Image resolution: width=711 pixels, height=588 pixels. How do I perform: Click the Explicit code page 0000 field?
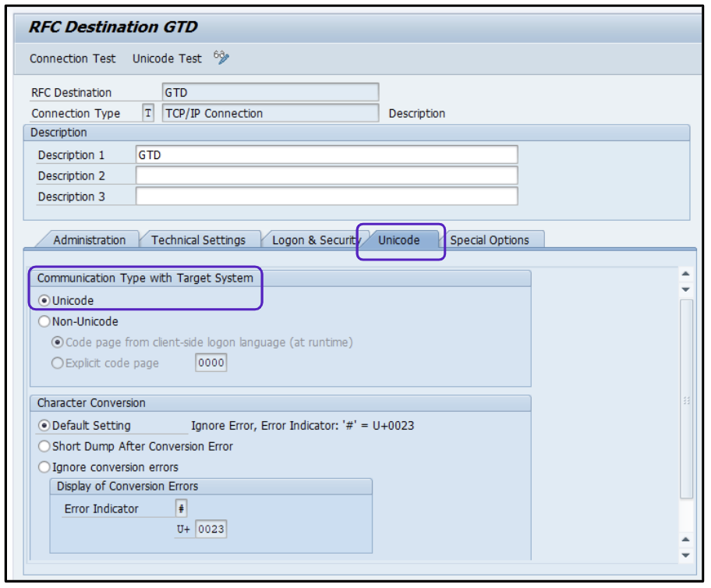pos(210,363)
